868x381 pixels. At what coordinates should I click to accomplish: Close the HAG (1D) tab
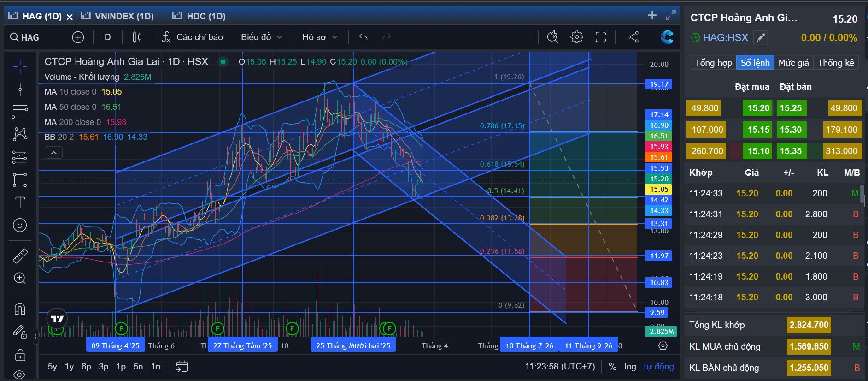click(70, 17)
